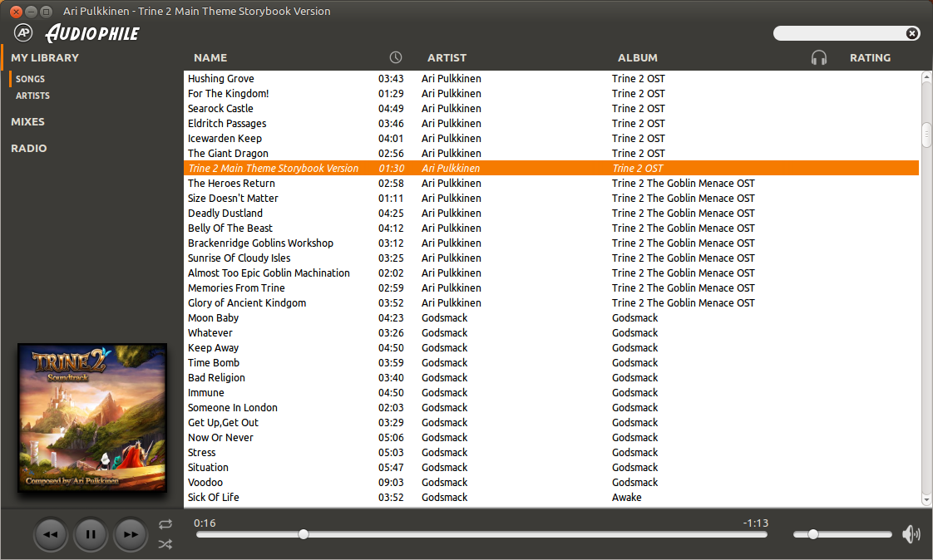Viewport: 933px width, 560px height.
Task: Click the 09:03 duration of Voodoo
Action: (391, 482)
